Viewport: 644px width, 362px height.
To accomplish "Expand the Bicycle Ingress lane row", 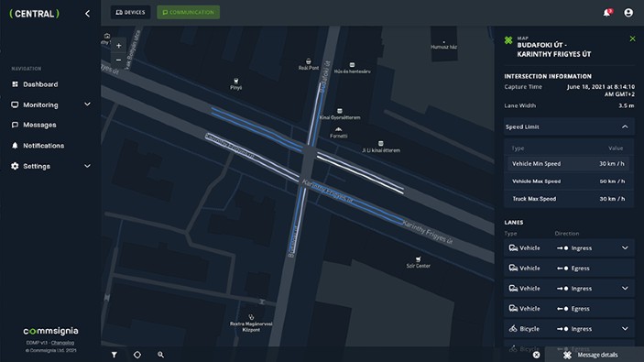I will 625,329.
